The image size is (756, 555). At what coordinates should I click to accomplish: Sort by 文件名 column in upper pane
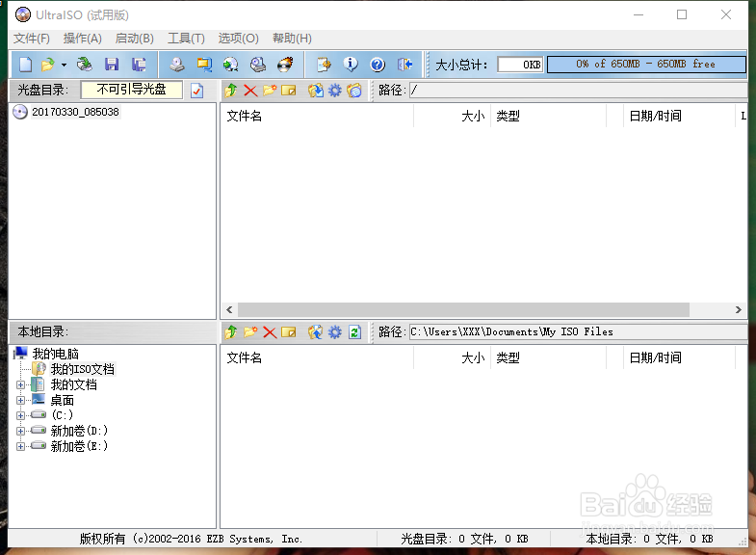coord(317,116)
